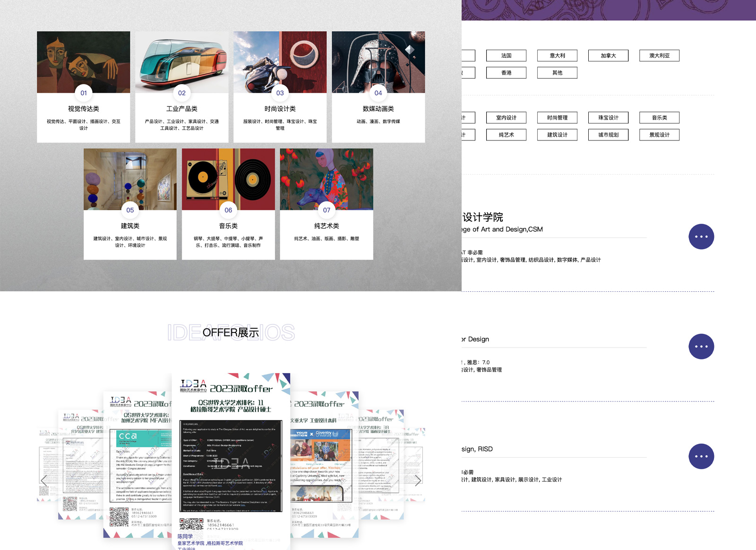
Task: Choose the 珠宝设计 major filter
Action: coord(609,118)
